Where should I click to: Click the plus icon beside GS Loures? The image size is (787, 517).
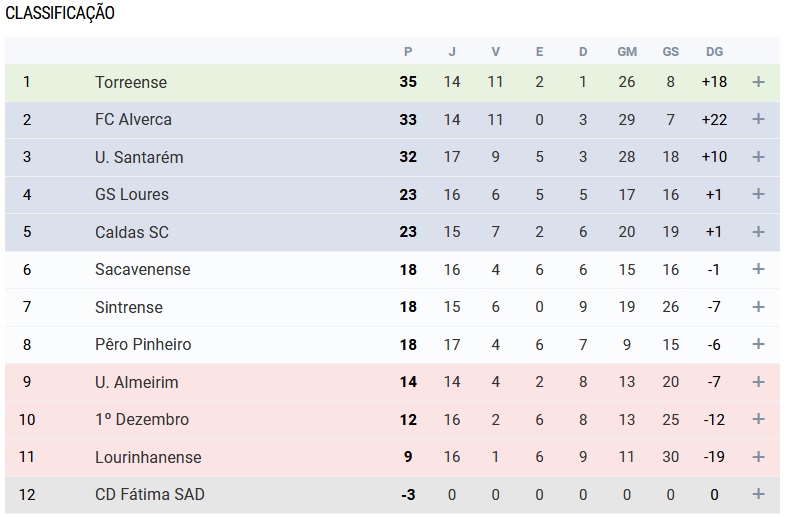758,194
